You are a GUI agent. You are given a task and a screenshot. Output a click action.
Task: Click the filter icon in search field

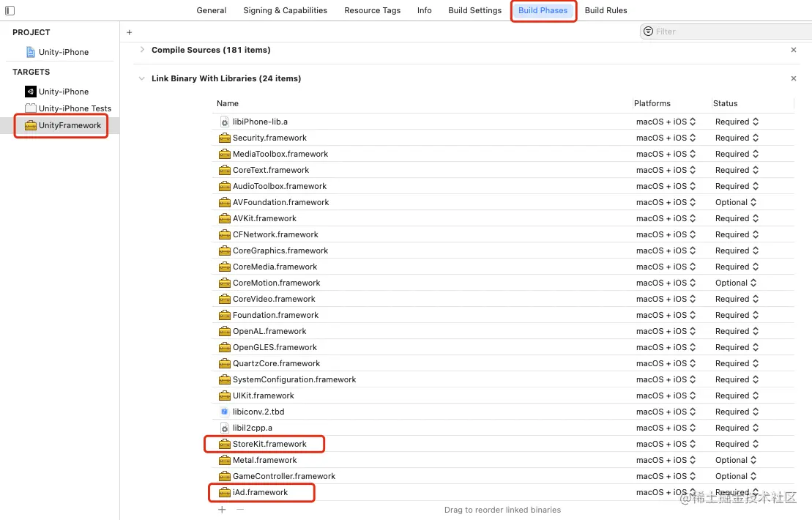(x=648, y=31)
